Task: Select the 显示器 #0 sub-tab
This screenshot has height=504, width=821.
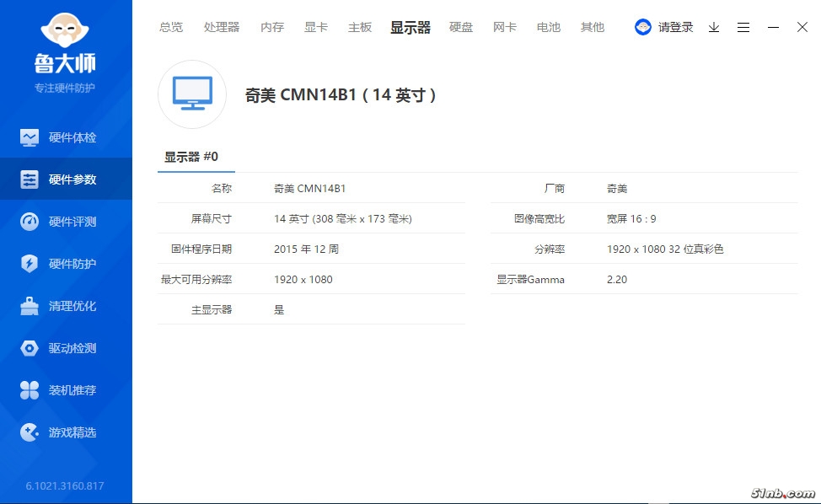Action: 191,157
